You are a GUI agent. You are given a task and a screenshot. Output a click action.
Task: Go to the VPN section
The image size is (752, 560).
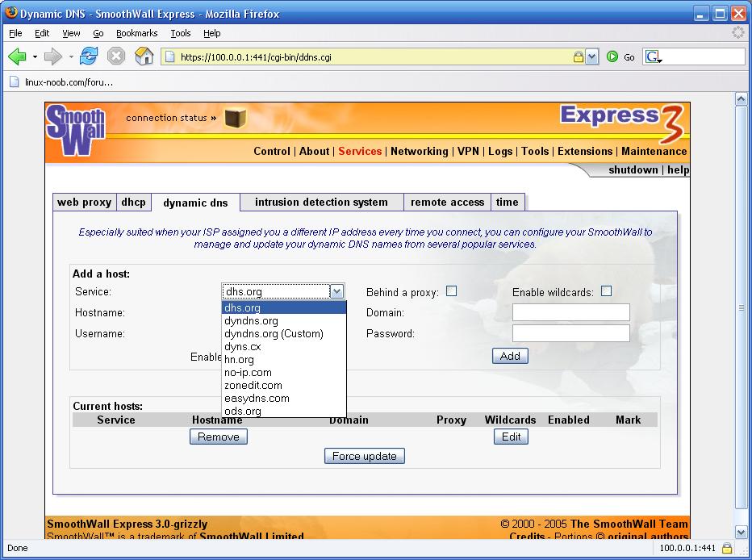[468, 151]
